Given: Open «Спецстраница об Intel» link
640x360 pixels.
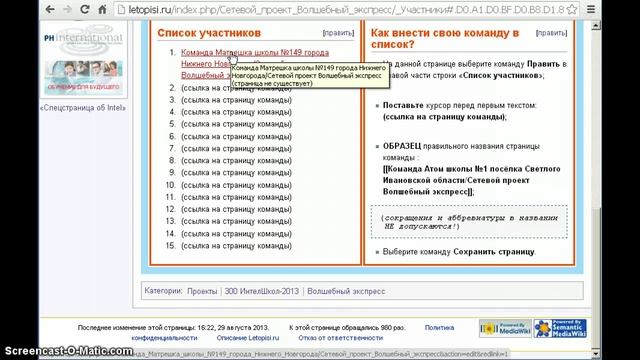Looking at the screenshot, I should [x=83, y=108].
